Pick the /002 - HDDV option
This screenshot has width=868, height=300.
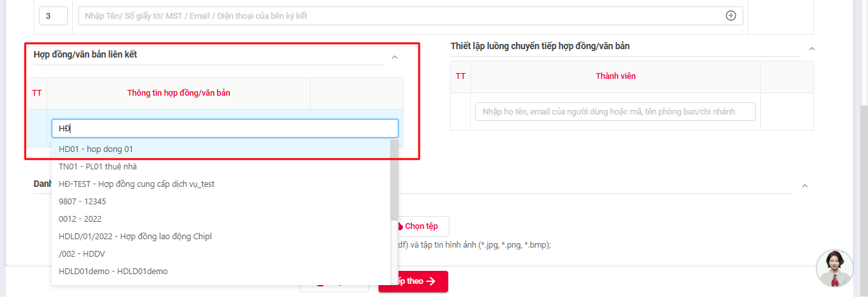pos(221,253)
